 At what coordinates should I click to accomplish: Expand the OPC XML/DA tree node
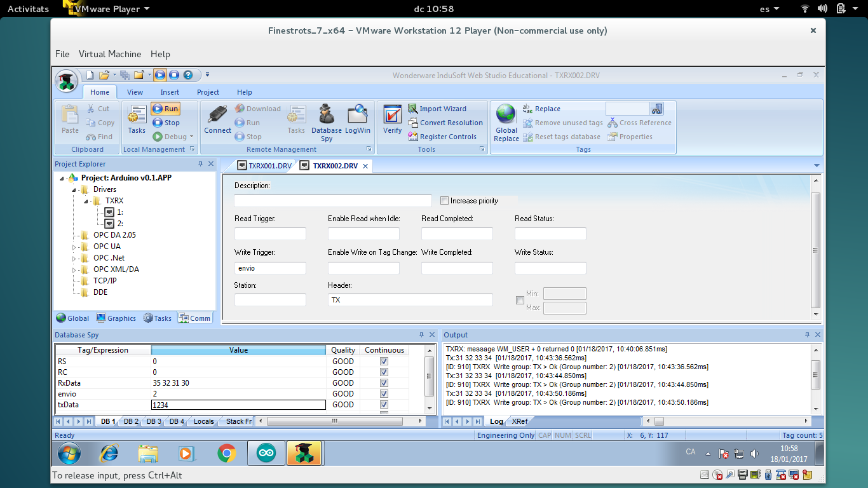[74, 270]
